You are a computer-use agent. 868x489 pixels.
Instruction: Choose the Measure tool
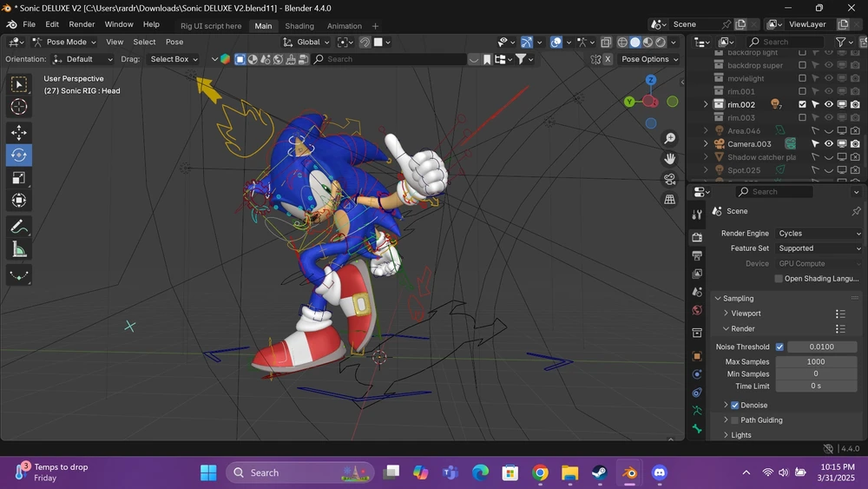pos(19,249)
